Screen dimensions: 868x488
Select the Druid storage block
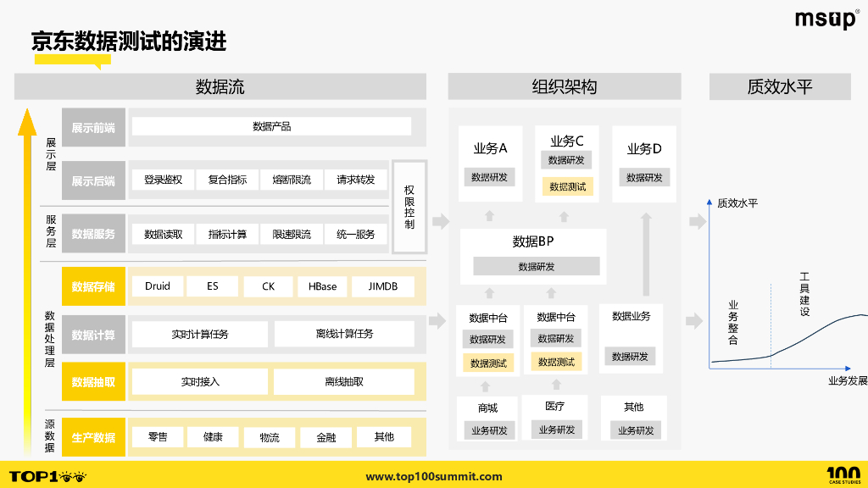[x=156, y=286]
